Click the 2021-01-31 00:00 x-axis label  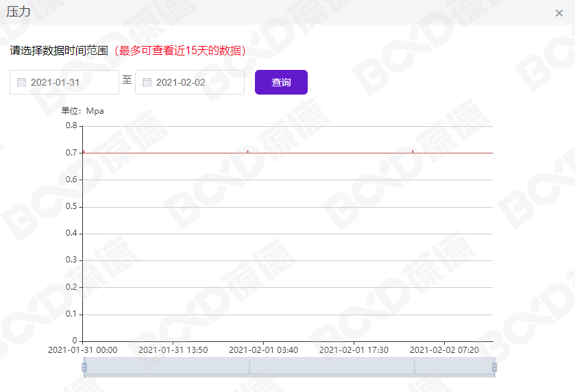pyautogui.click(x=82, y=350)
